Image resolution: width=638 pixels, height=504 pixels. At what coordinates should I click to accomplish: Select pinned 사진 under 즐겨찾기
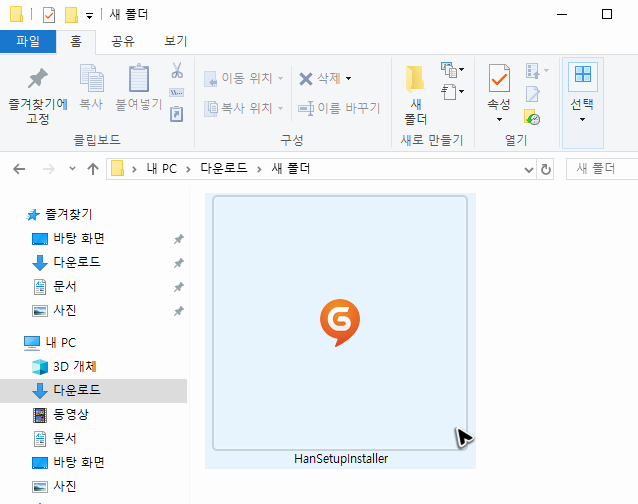click(x=65, y=310)
